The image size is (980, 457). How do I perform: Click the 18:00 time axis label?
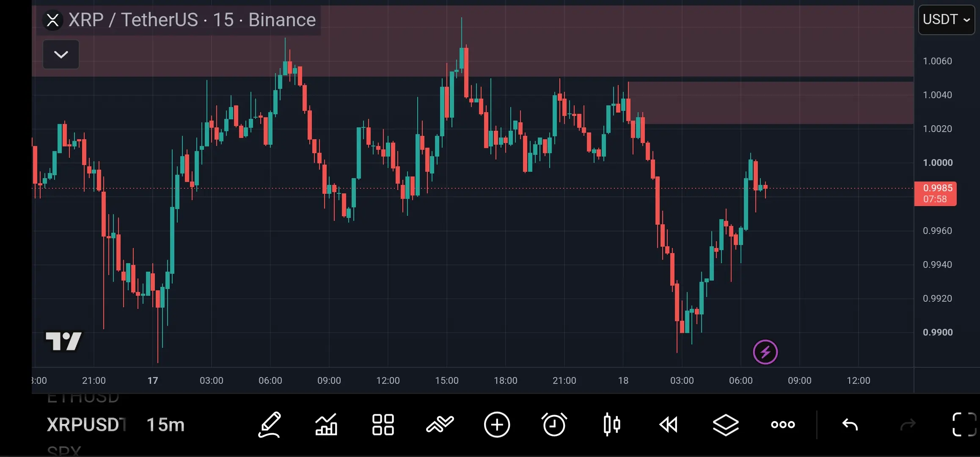click(x=506, y=380)
